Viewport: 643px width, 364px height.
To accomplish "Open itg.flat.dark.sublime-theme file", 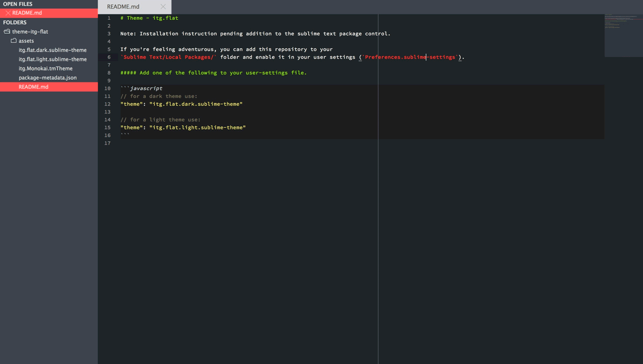I will [x=53, y=50].
